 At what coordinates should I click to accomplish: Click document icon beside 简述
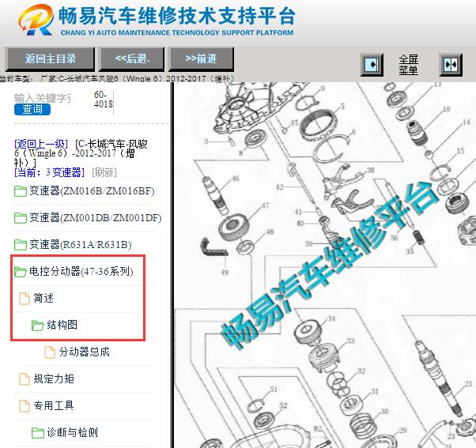point(25,298)
